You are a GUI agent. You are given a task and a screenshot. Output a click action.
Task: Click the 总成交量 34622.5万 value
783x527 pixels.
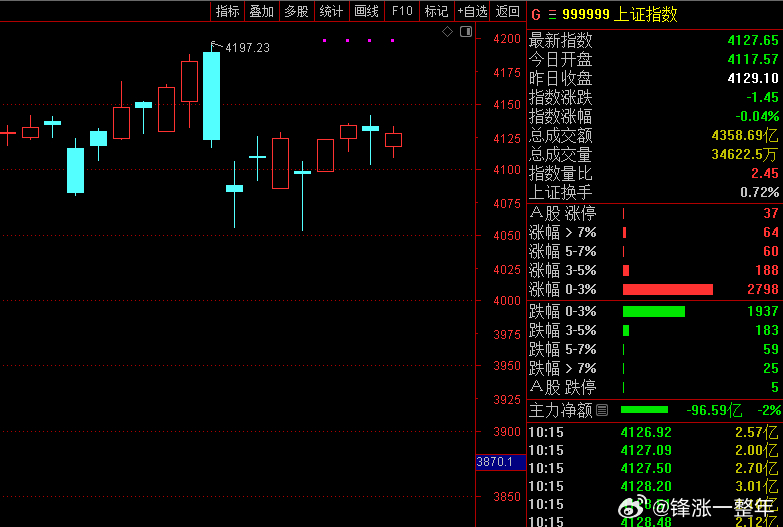[x=745, y=154]
